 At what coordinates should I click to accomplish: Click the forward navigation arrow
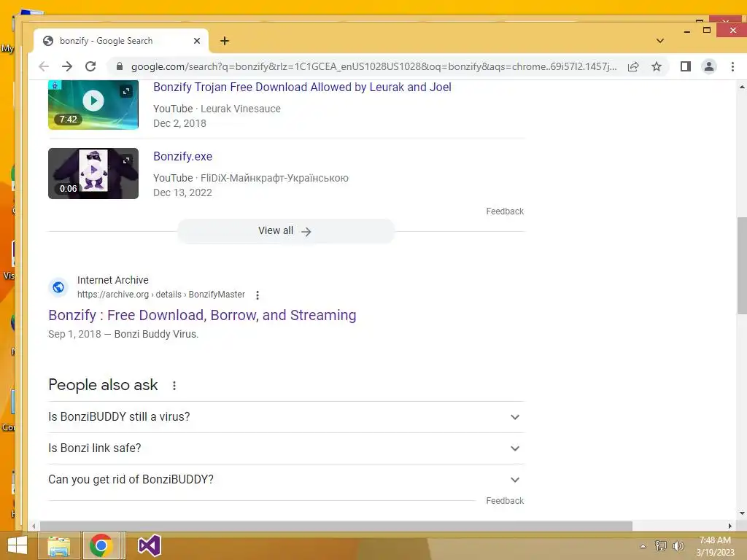tap(67, 66)
